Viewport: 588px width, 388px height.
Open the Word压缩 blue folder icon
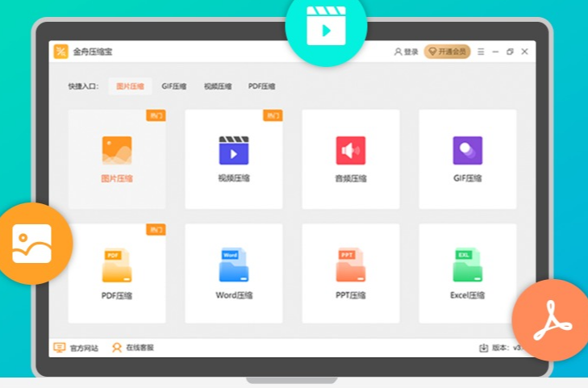(x=234, y=265)
